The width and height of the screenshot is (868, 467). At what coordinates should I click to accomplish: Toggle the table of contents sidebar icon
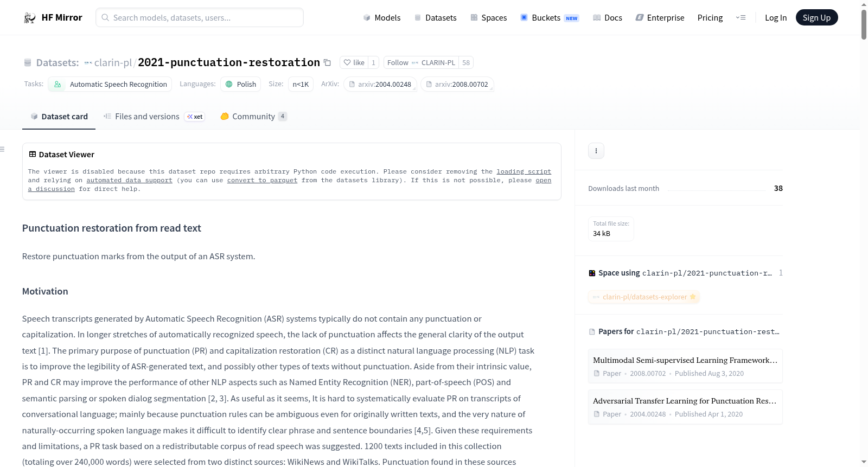pyautogui.click(x=2, y=149)
